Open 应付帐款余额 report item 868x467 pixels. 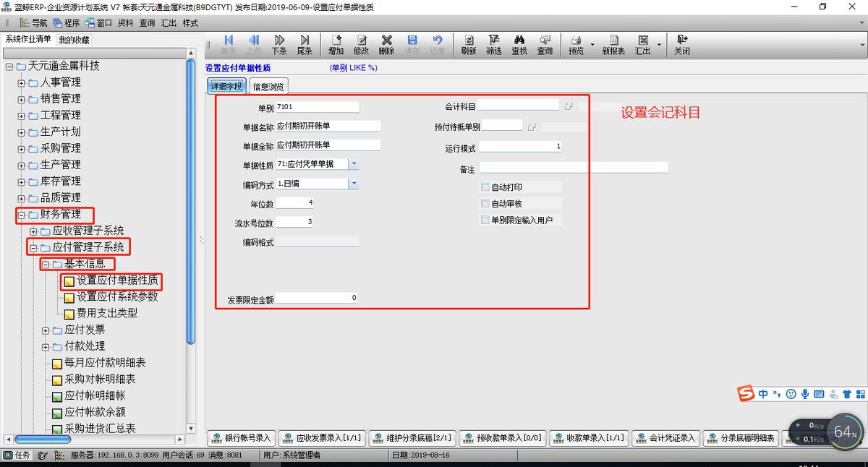click(x=95, y=412)
